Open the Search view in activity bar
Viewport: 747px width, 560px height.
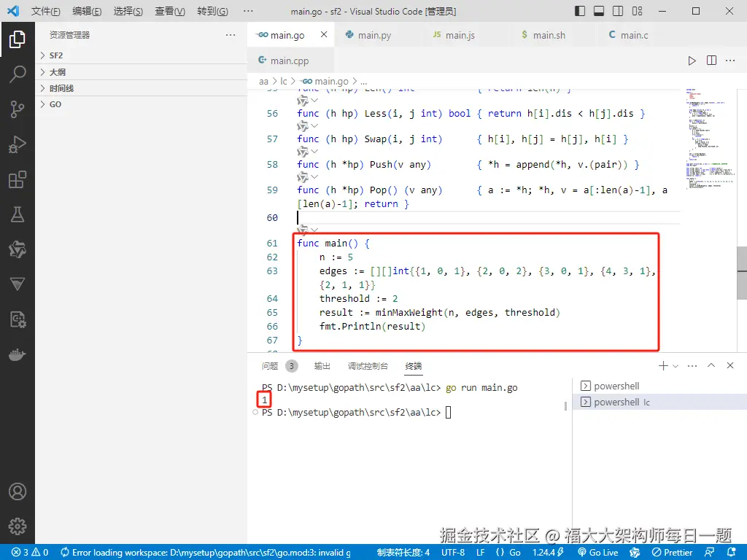tap(18, 74)
